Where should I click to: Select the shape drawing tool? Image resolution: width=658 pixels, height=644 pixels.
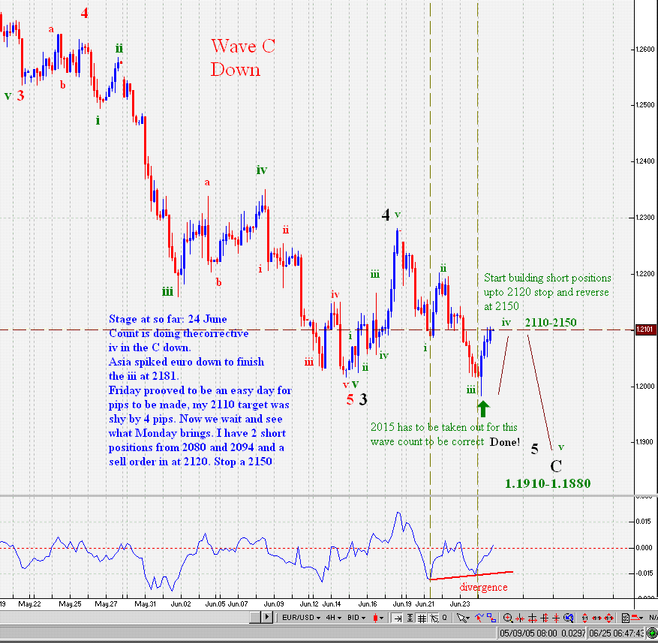(x=493, y=618)
